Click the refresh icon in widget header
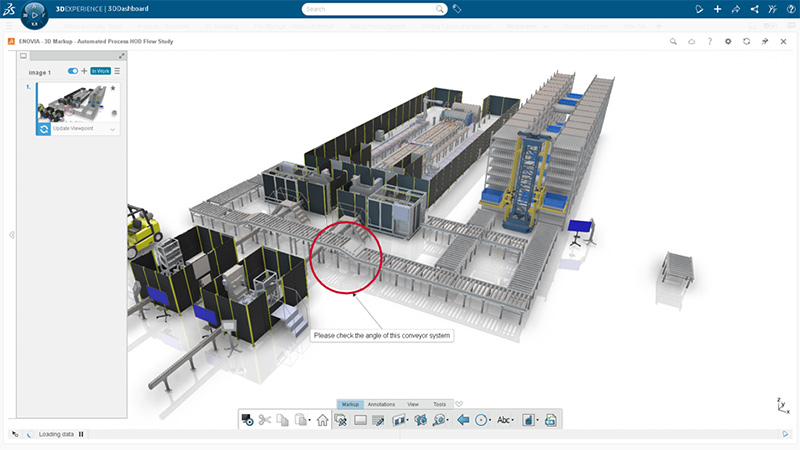The width and height of the screenshot is (800, 450). pyautogui.click(x=746, y=41)
